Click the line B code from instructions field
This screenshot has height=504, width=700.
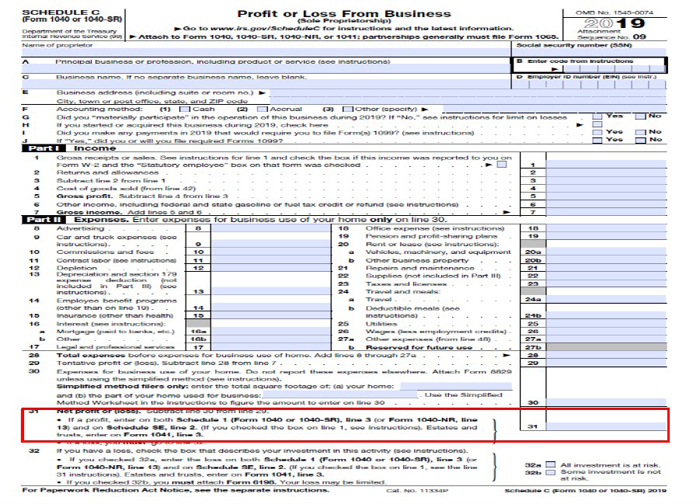tap(613, 69)
